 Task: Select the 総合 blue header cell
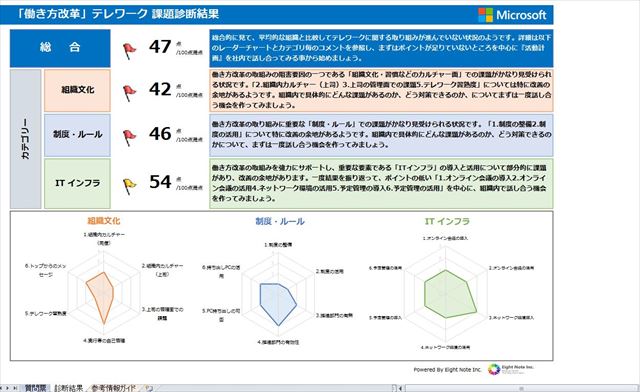click(x=60, y=48)
